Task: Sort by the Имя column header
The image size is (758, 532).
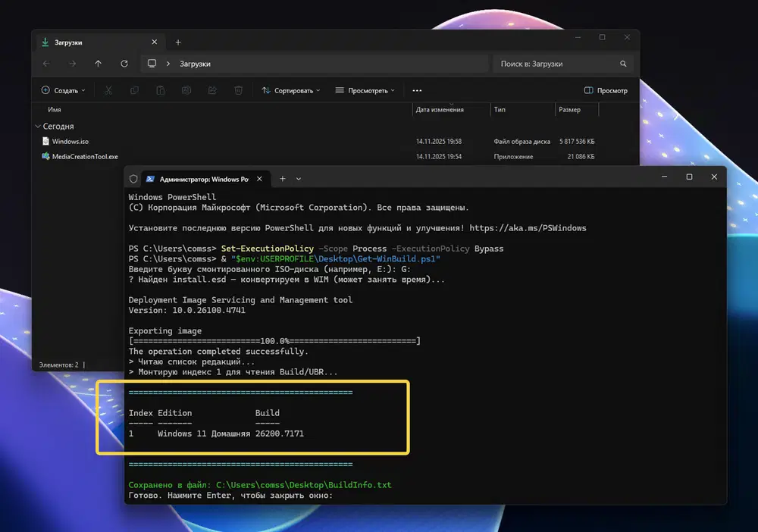Action: [54, 110]
